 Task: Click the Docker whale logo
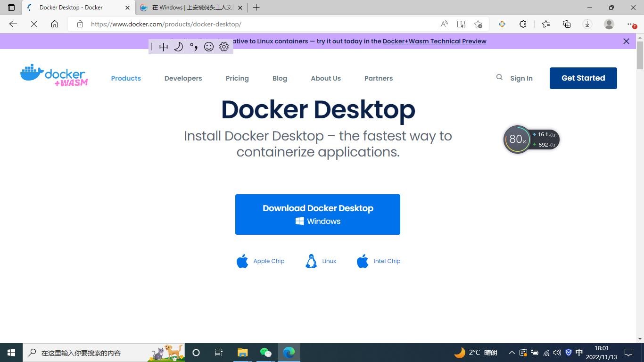[x=54, y=75]
